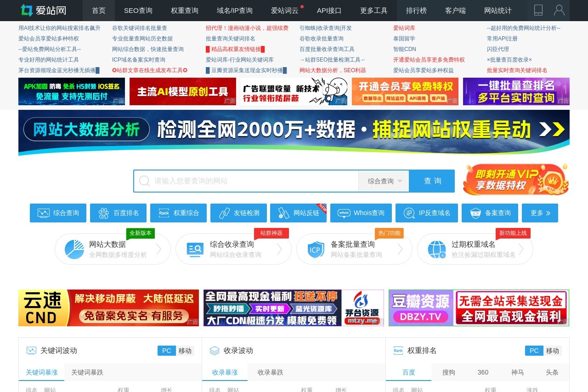
Task: Click the 关键词波动 panel icon
Action: pos(31,351)
